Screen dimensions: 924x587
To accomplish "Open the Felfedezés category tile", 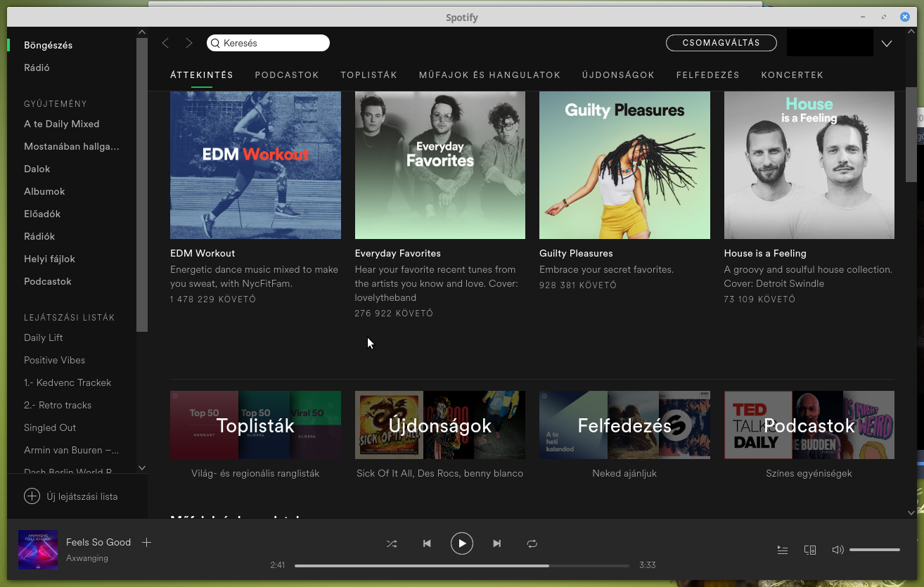I will 624,425.
